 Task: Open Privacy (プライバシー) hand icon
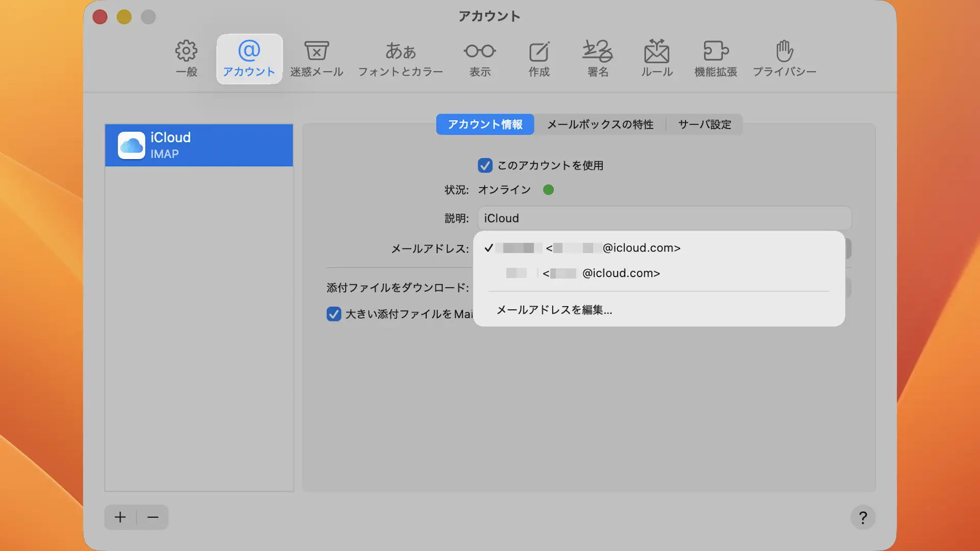pyautogui.click(x=785, y=58)
